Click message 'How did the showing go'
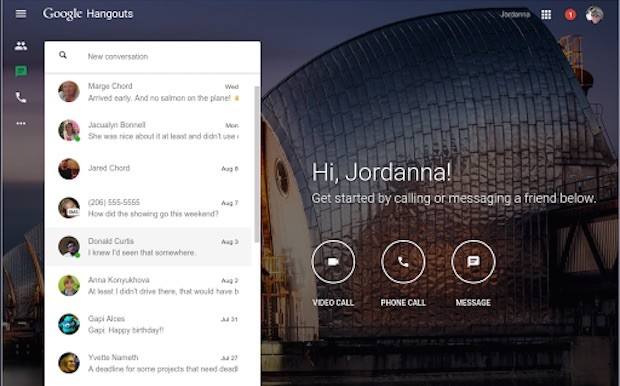Screen dimensions: 620x386 pyautogui.click(x=153, y=214)
